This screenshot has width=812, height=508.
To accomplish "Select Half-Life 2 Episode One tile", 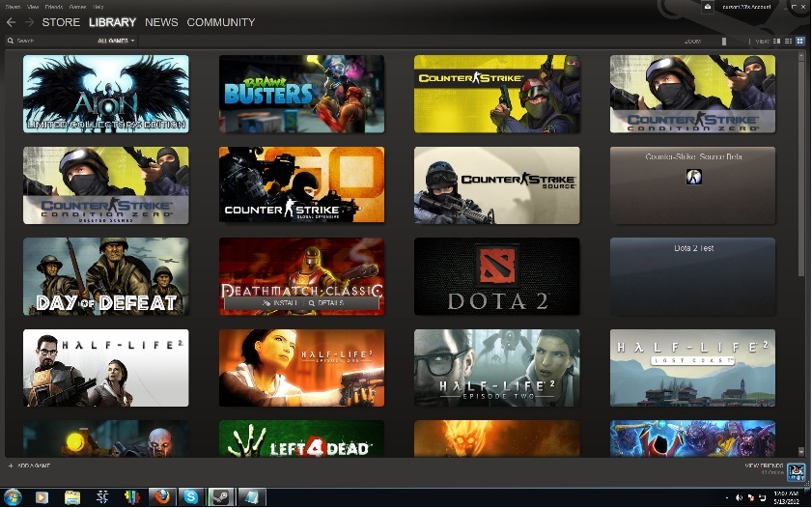I will click(301, 368).
